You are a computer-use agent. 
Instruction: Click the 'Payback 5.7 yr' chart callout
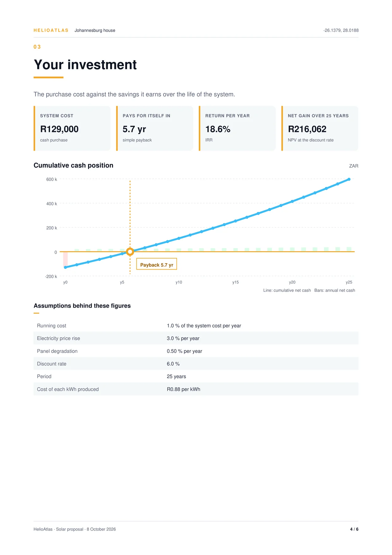coord(156,264)
